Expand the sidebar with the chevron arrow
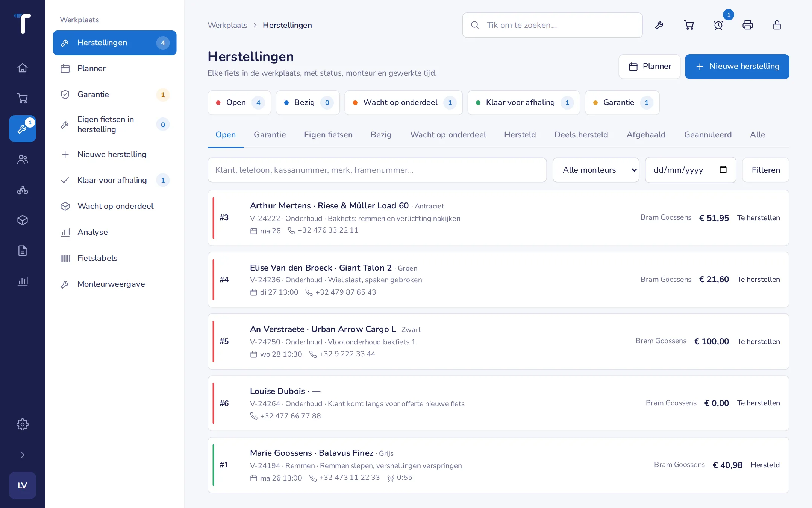Screen dimensions: 812x508 click(23, 455)
